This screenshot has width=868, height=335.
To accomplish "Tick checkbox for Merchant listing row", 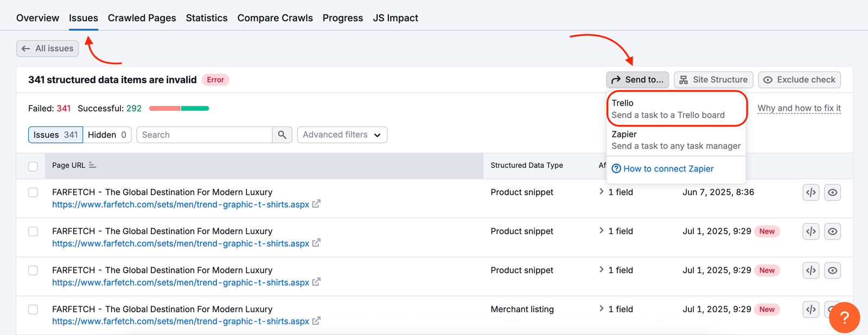I will [x=33, y=309].
